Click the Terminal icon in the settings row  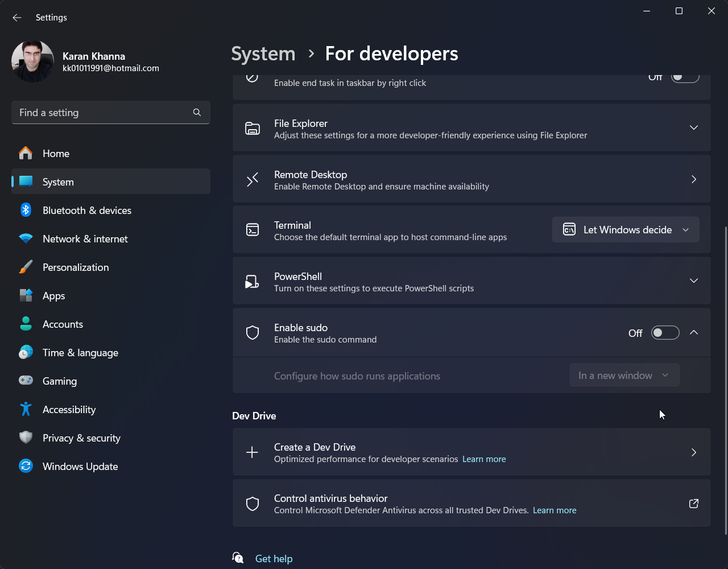253,230
